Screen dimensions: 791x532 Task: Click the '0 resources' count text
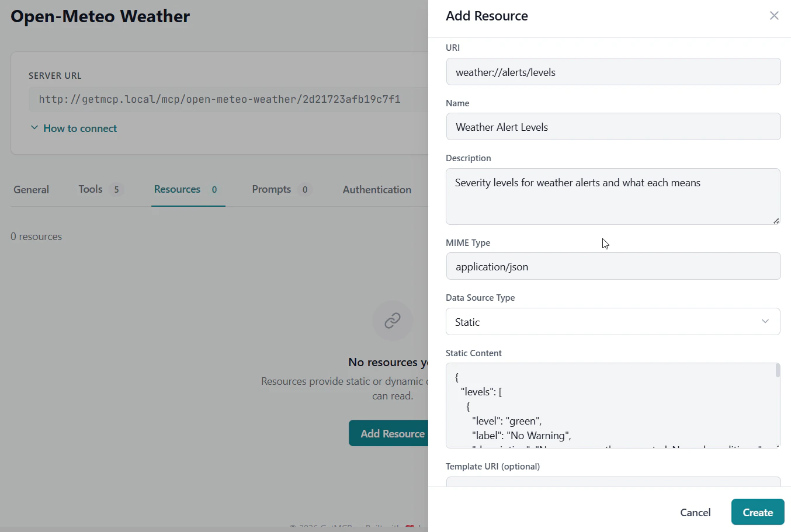pyautogui.click(x=36, y=237)
